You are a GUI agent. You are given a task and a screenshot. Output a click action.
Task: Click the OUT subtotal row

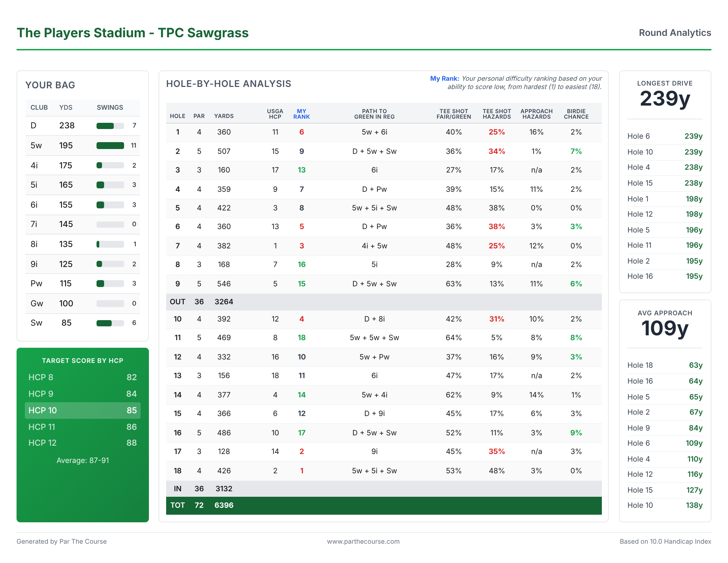[x=384, y=302]
